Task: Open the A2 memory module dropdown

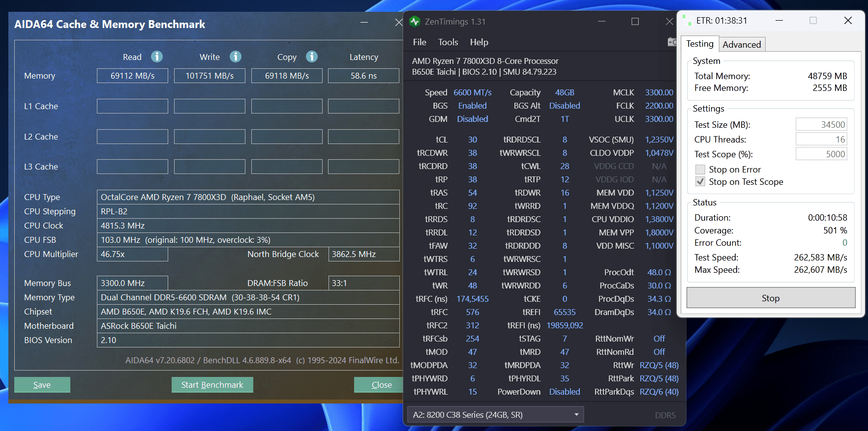Action: pyautogui.click(x=495, y=415)
